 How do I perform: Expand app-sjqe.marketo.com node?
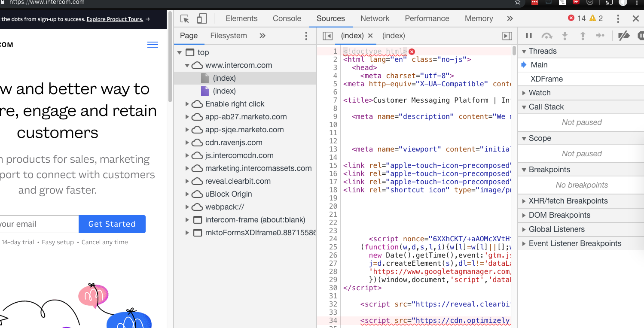(187, 130)
